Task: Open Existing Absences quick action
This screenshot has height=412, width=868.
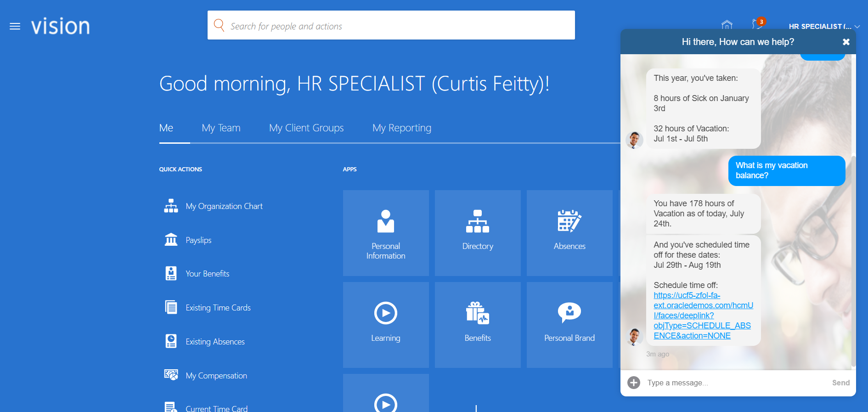Action: tap(215, 342)
